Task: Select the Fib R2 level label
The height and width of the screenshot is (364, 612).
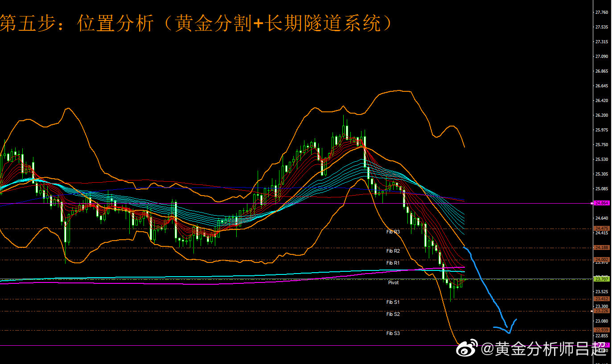Action: pyautogui.click(x=393, y=251)
